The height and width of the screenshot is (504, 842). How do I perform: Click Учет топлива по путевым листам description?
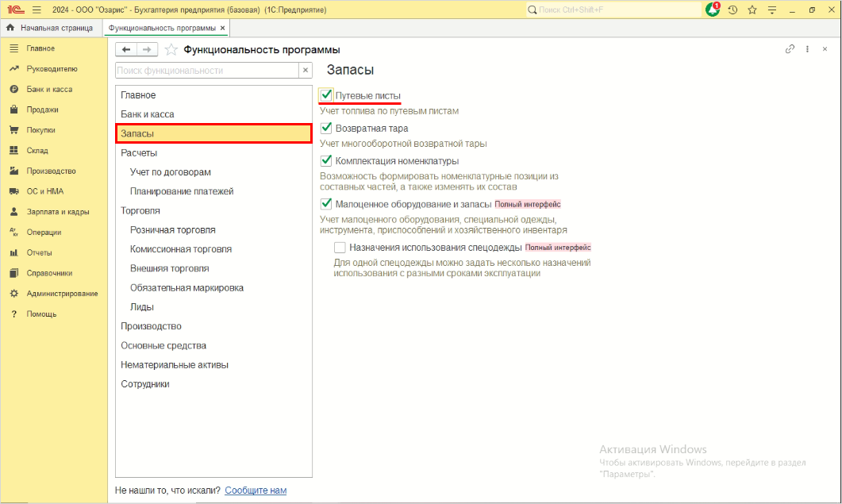[x=390, y=111]
